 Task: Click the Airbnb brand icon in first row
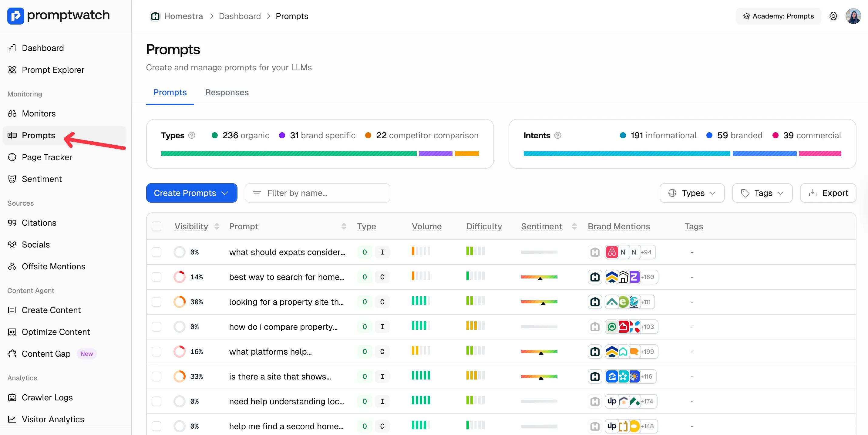click(x=612, y=252)
